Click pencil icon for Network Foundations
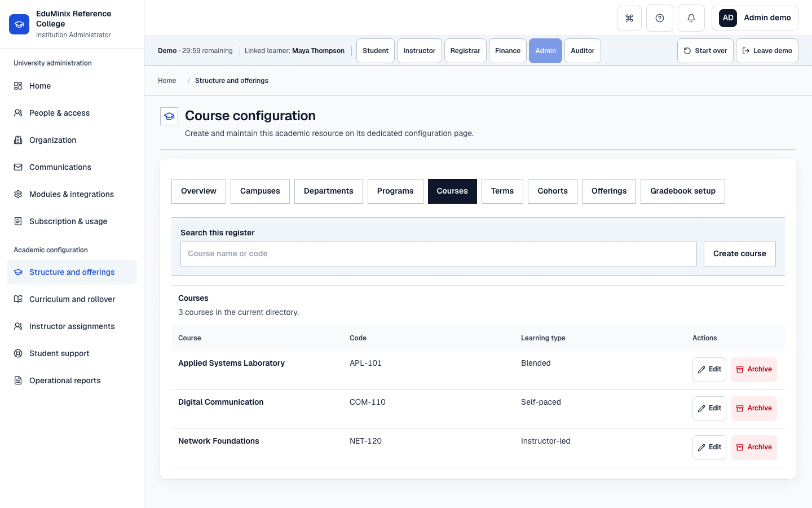812x508 pixels. (701, 448)
